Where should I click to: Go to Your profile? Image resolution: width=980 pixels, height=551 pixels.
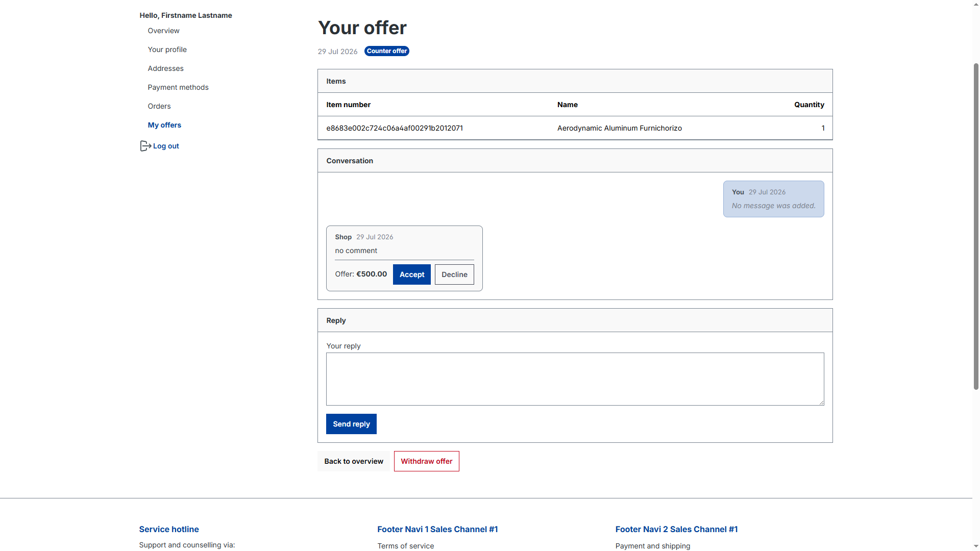coord(167,49)
